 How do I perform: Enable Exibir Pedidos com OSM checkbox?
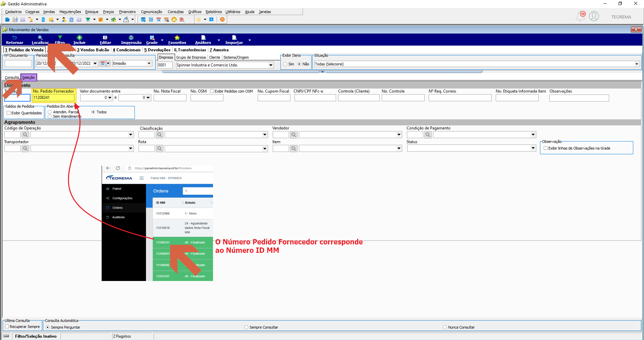212,91
